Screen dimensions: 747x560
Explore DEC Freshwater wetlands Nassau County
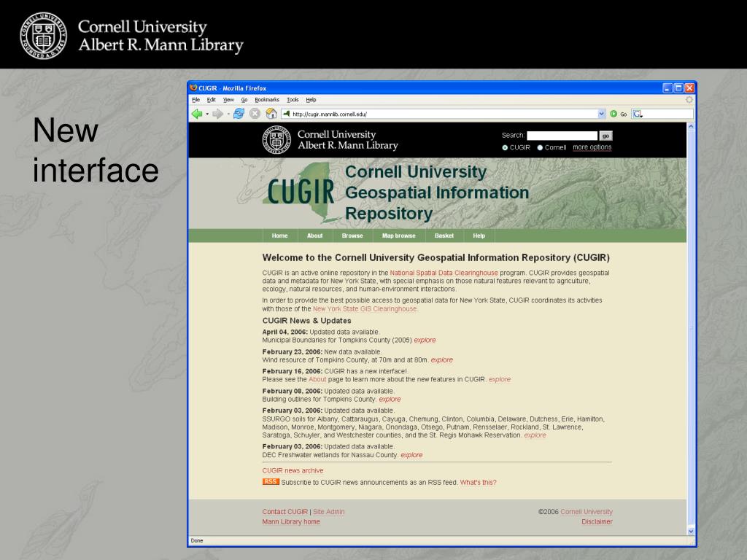pos(411,455)
